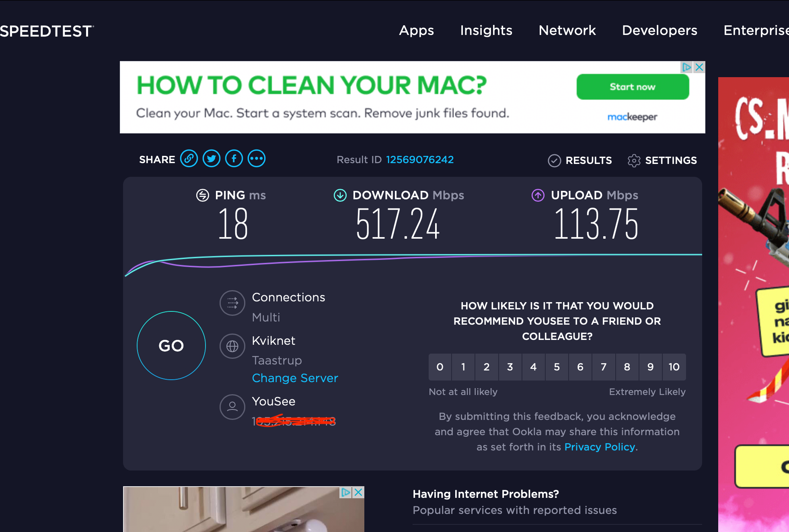
Task: Rate recommendation 3
Action: point(510,367)
